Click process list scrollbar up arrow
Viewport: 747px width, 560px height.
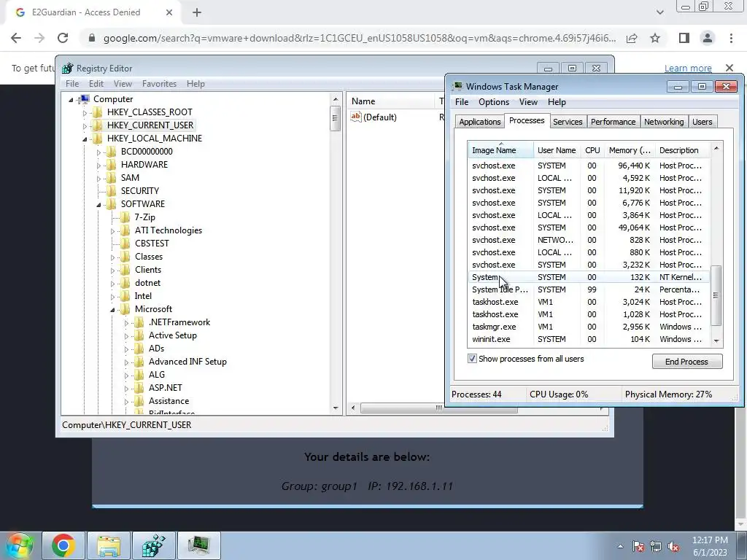coord(716,149)
